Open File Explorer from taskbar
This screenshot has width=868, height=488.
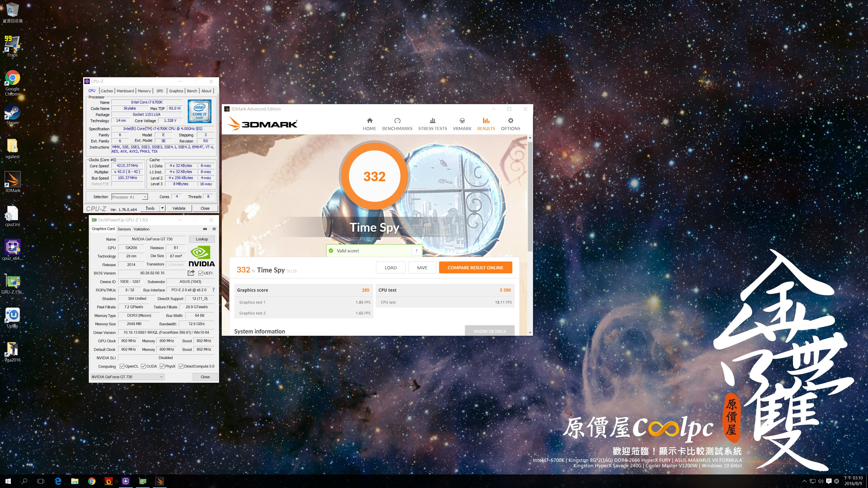pyautogui.click(x=75, y=481)
